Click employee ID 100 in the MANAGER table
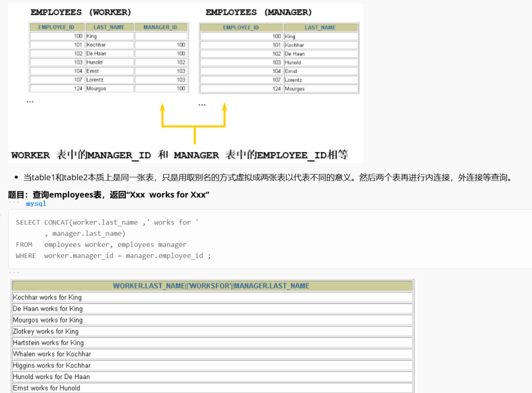 (x=276, y=36)
